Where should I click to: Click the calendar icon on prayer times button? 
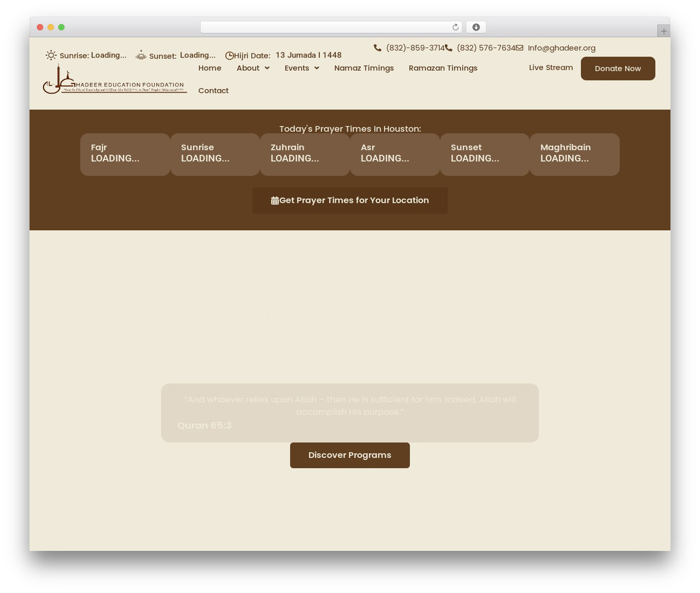click(275, 201)
